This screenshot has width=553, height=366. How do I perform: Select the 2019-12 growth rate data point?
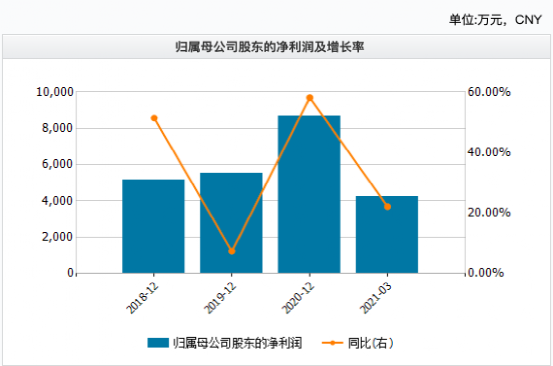coord(232,251)
